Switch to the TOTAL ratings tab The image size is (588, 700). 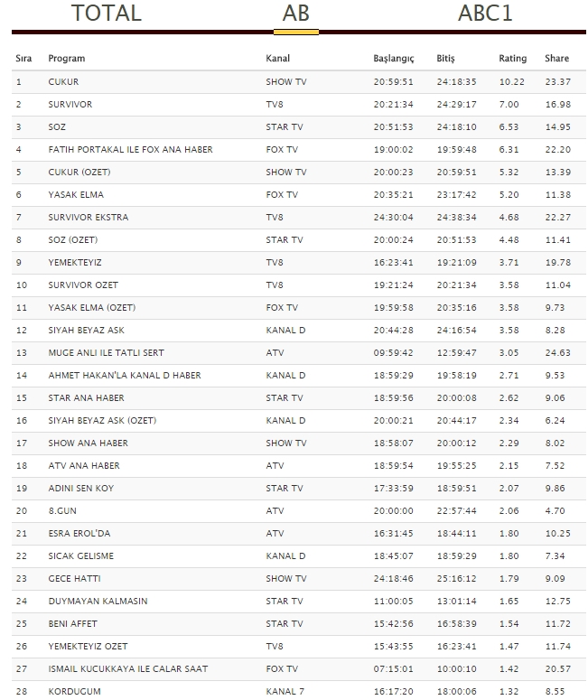pyautogui.click(x=107, y=13)
